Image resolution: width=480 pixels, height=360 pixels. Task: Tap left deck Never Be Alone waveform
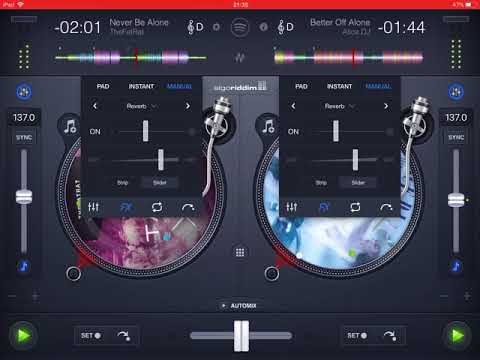(131, 58)
